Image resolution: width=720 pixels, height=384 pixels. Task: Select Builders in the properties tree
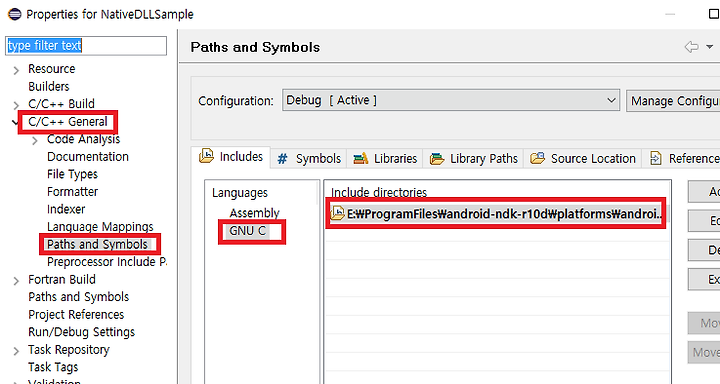(x=49, y=86)
